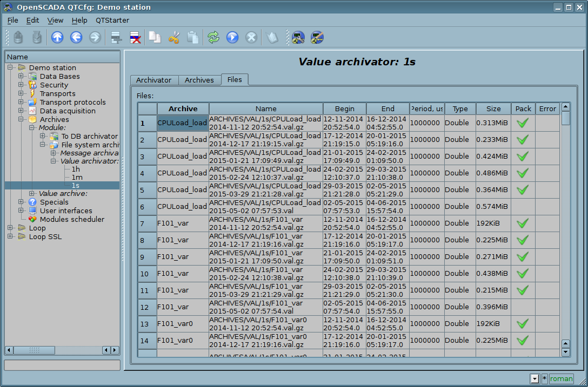This screenshot has width=588, height=387.
Task: Switch to the Archivator tab
Action: 153,80
